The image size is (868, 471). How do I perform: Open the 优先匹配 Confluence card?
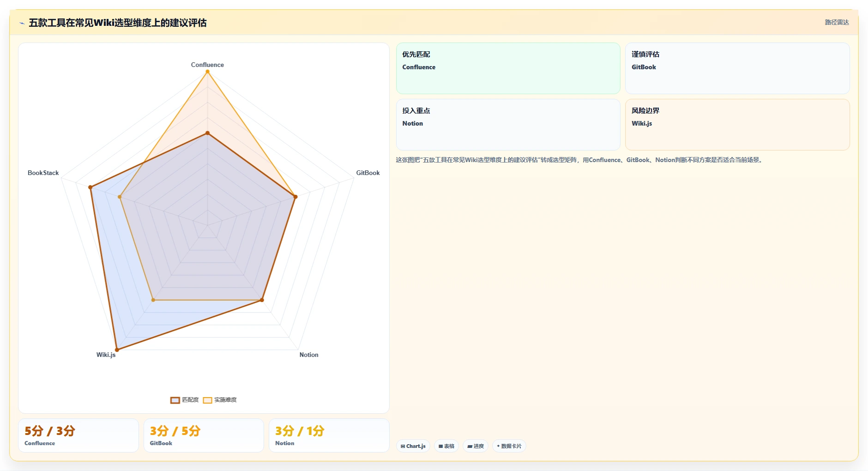508,68
